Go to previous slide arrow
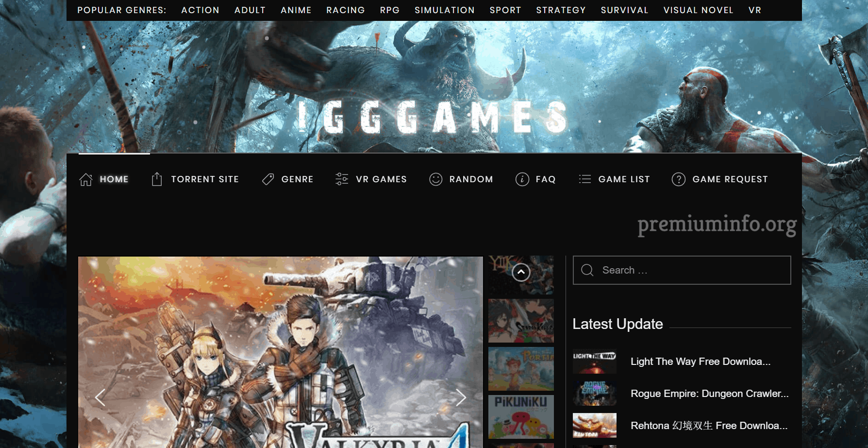This screenshot has width=868, height=448. [100, 397]
